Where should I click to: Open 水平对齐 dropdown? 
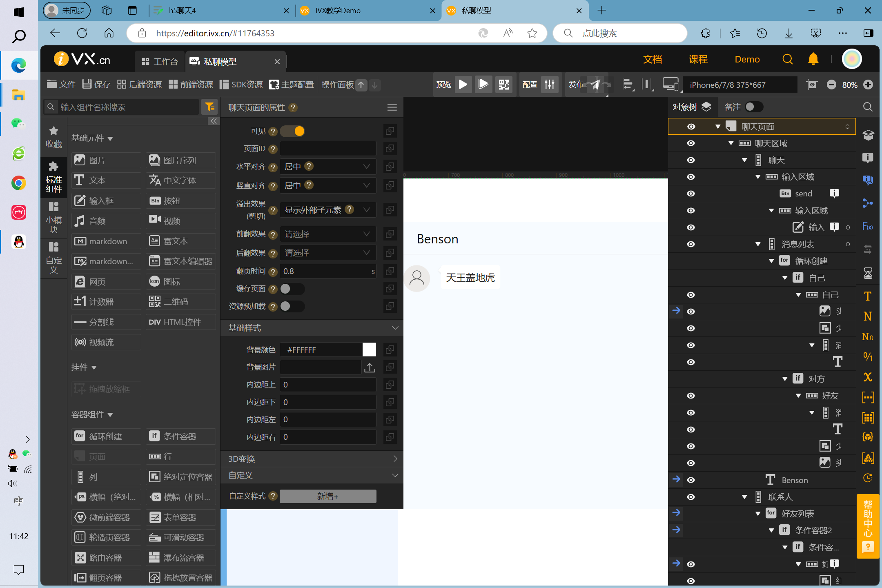[328, 167]
